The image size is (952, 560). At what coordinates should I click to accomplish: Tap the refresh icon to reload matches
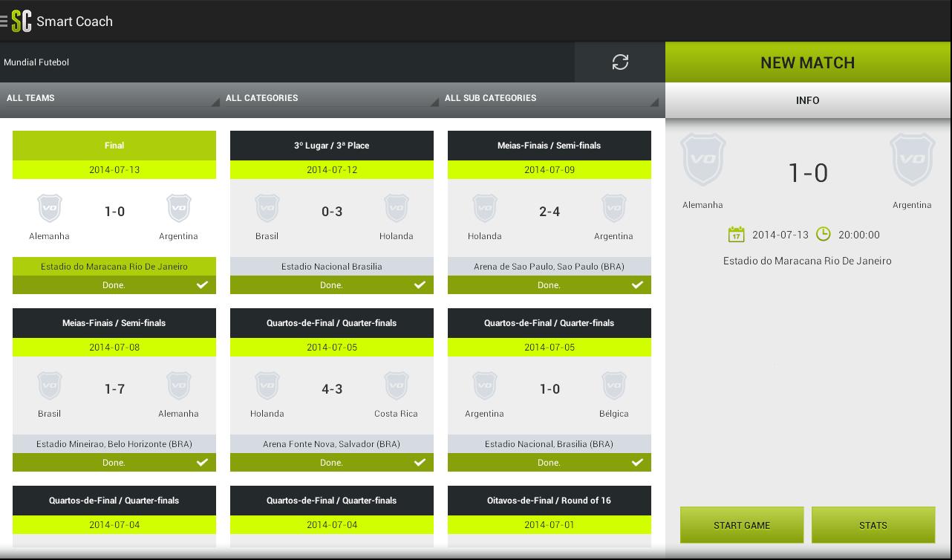coord(620,62)
